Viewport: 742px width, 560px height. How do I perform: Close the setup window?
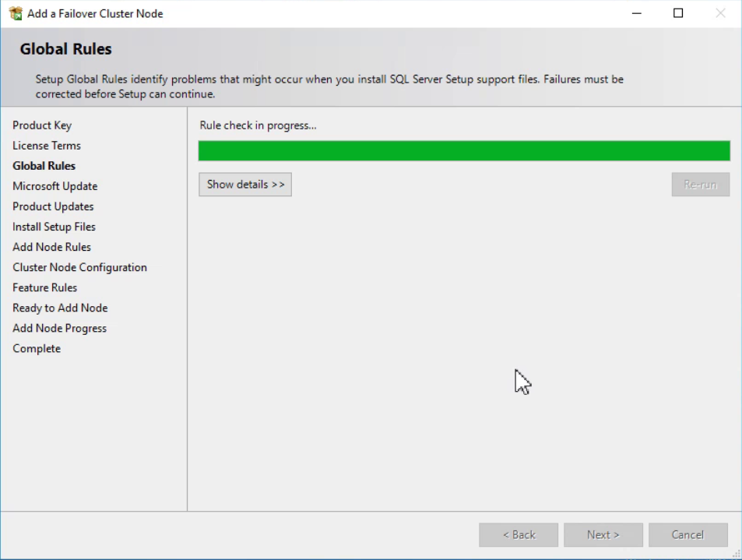pyautogui.click(x=720, y=13)
